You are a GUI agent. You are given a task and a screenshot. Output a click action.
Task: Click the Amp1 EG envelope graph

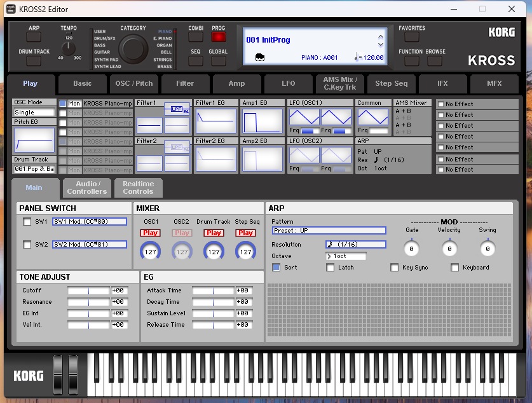(x=262, y=121)
